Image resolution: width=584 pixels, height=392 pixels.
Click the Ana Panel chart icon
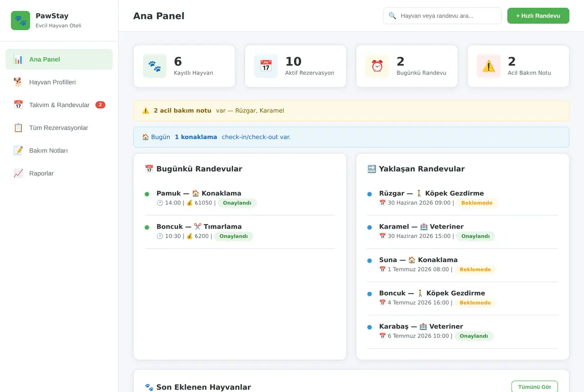point(18,59)
